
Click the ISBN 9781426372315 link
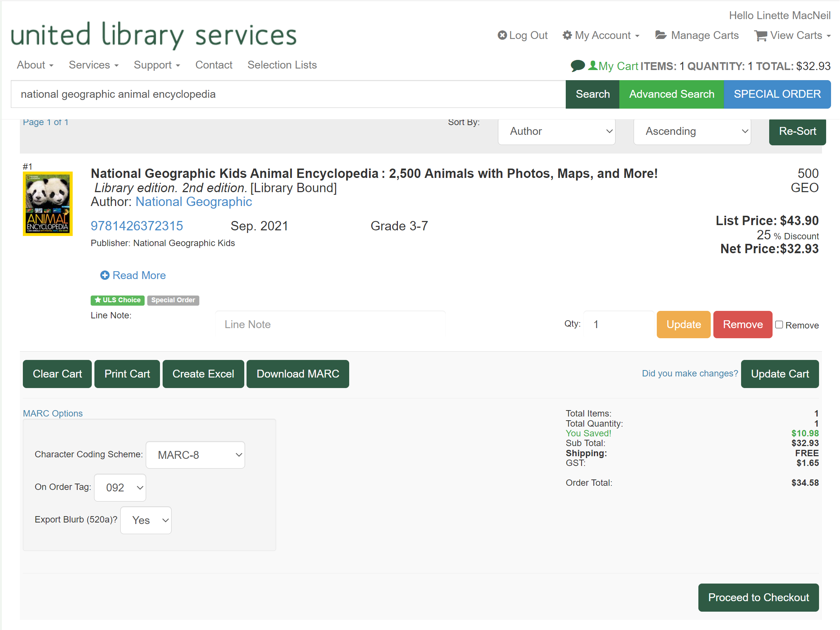click(x=137, y=226)
